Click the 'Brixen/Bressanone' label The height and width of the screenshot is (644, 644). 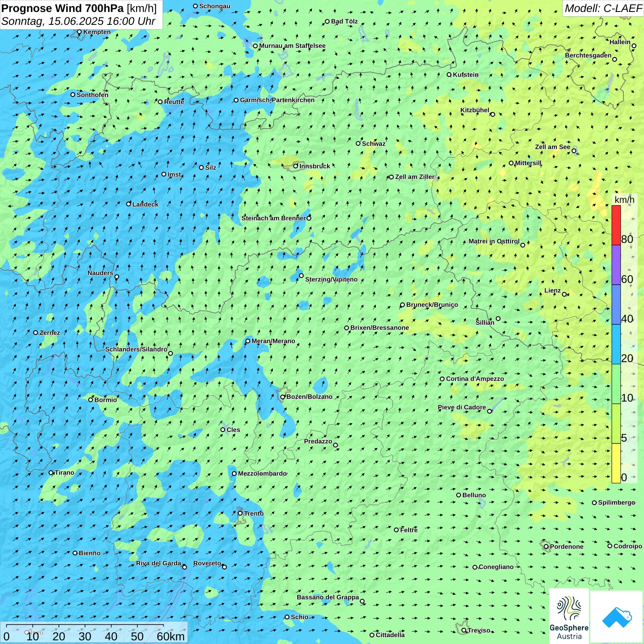pyautogui.click(x=380, y=328)
